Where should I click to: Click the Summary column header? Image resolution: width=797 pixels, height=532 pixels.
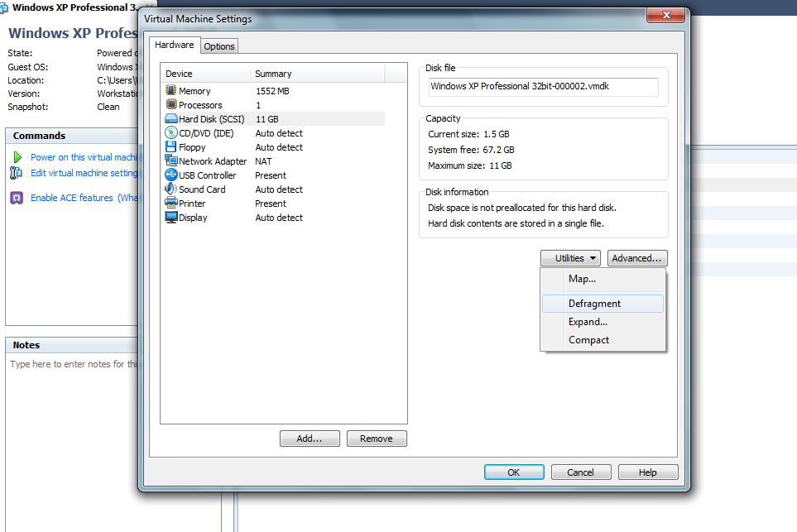(x=318, y=74)
